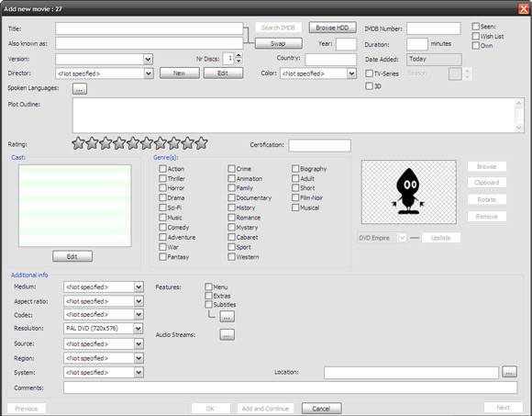Expand the Director dropdown
Viewport: 532px width, 416px height.
(149, 73)
